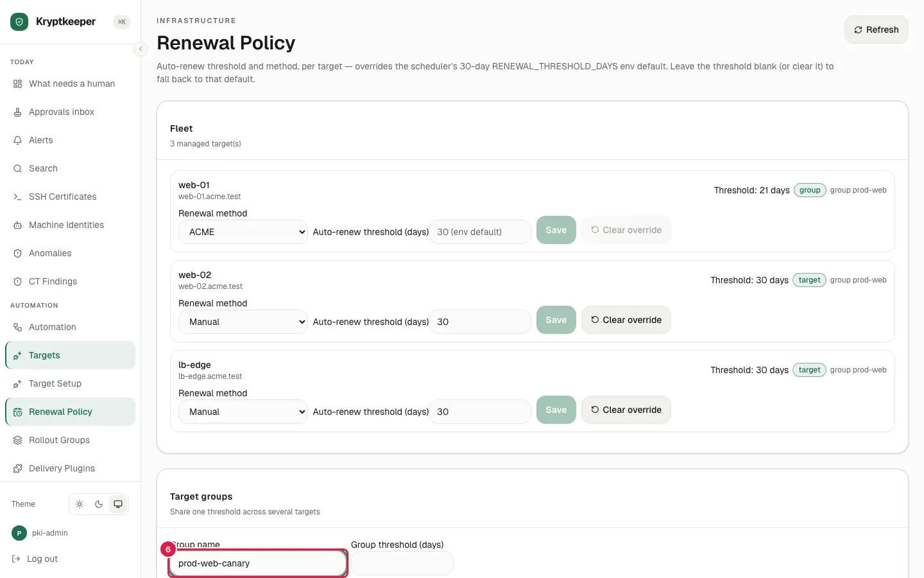Click the SSH Certificates terminal icon

(17, 197)
